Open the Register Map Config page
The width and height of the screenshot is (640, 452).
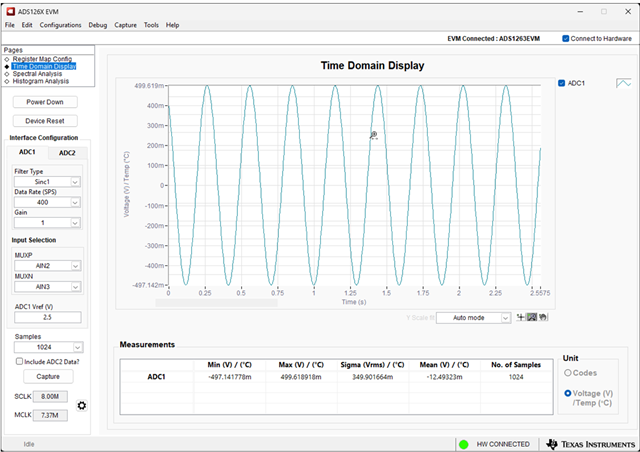[x=42, y=59]
